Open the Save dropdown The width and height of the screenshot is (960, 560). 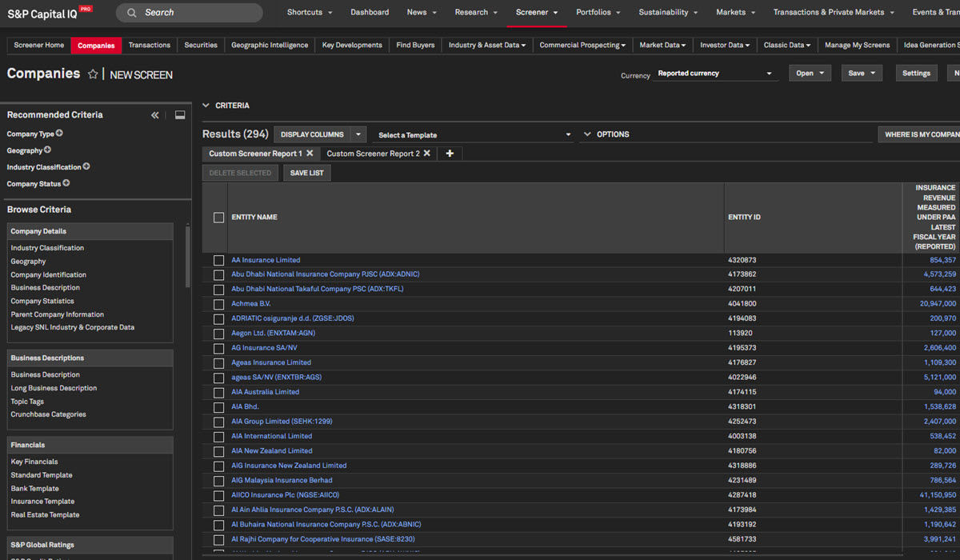tap(862, 73)
